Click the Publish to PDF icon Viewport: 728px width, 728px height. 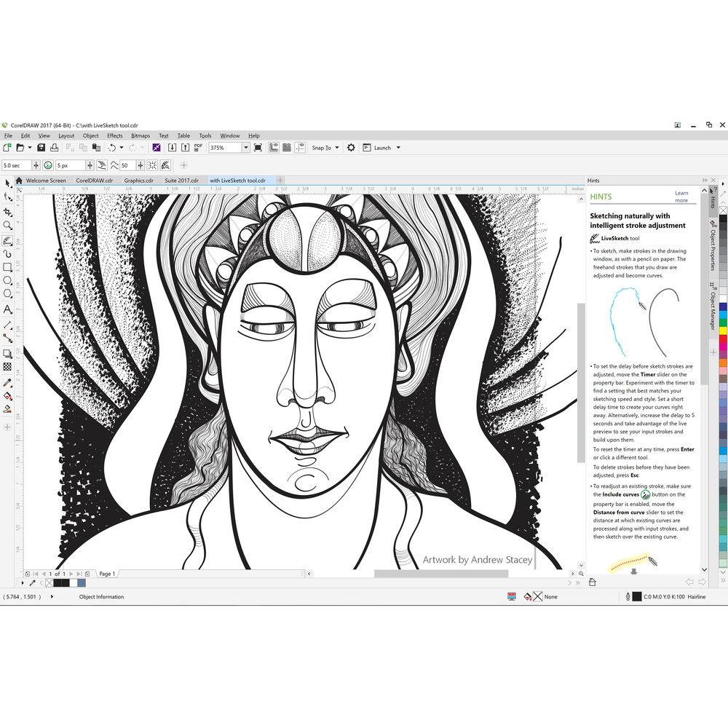point(198,148)
